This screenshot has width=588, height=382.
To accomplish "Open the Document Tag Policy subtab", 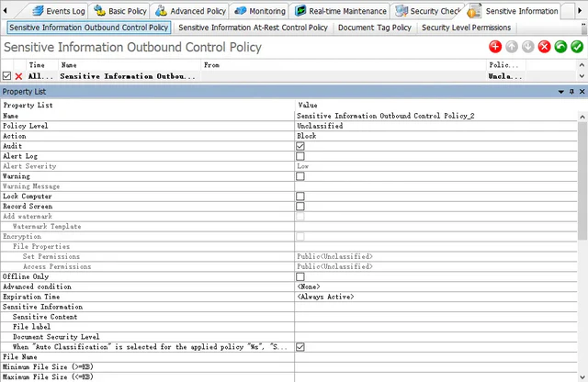I will [x=375, y=28].
